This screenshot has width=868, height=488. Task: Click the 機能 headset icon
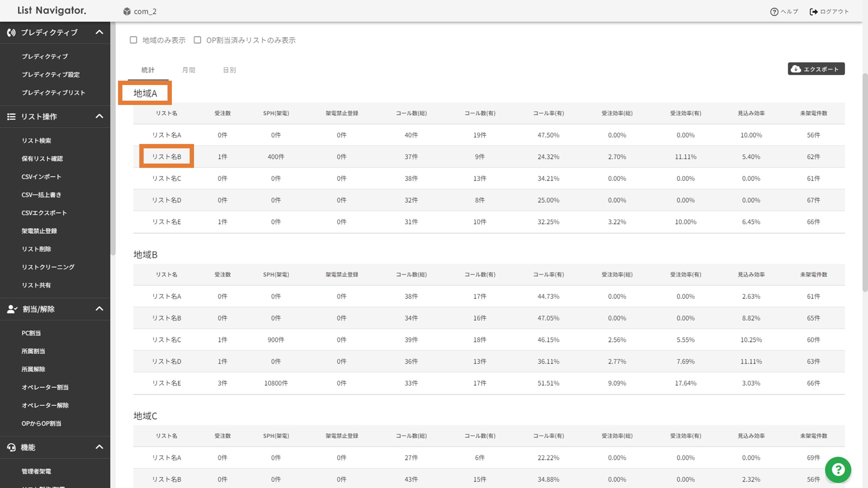click(11, 447)
